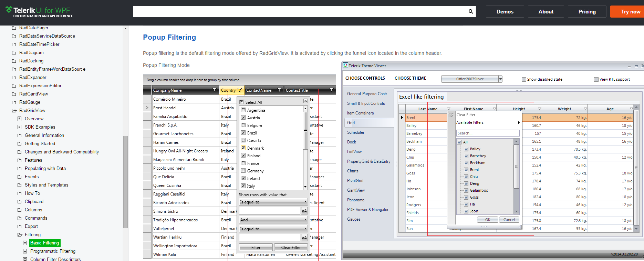Click the funnel icon in the Weight column header
Screen dimensions: 644x261
(x=585, y=109)
